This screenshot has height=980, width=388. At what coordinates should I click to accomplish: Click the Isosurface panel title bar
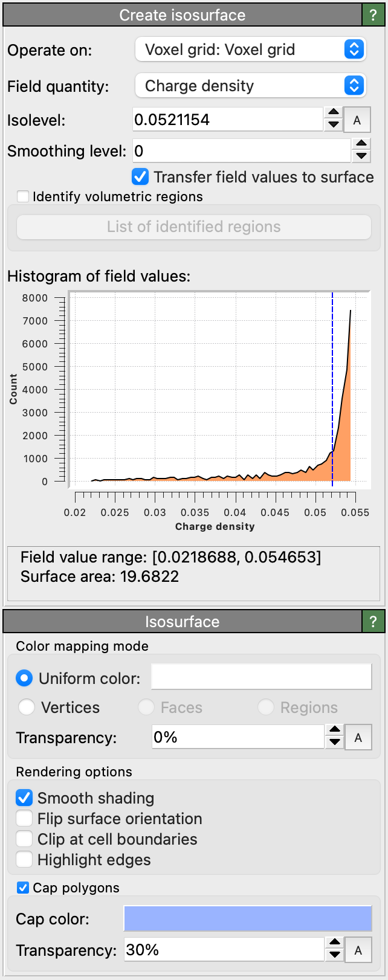coord(182,622)
